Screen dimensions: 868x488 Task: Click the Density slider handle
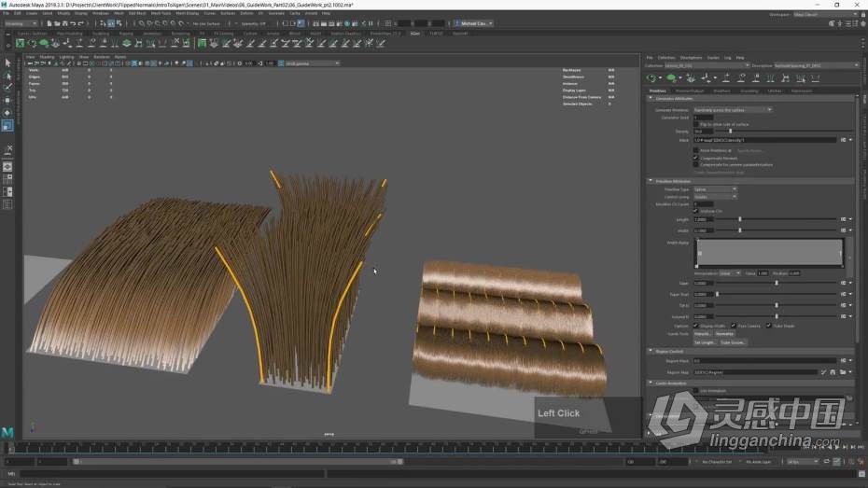[730, 132]
